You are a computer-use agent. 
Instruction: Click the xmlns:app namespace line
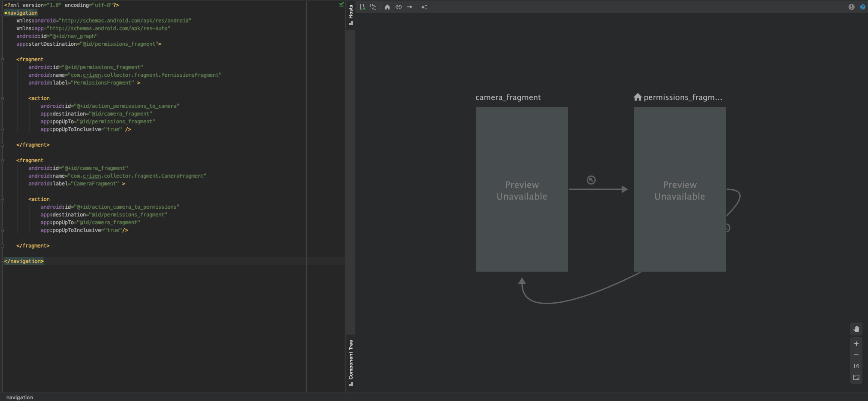pos(93,28)
